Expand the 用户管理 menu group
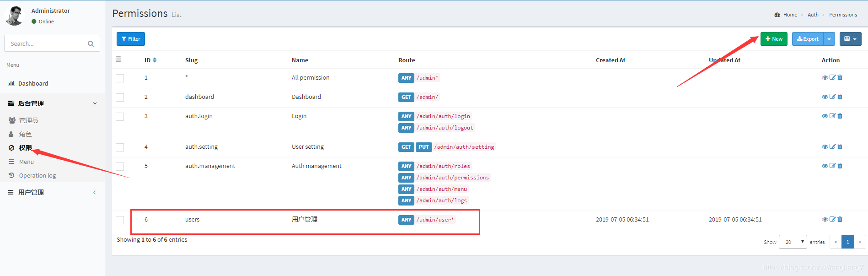This screenshot has width=868, height=276. pos(52,192)
